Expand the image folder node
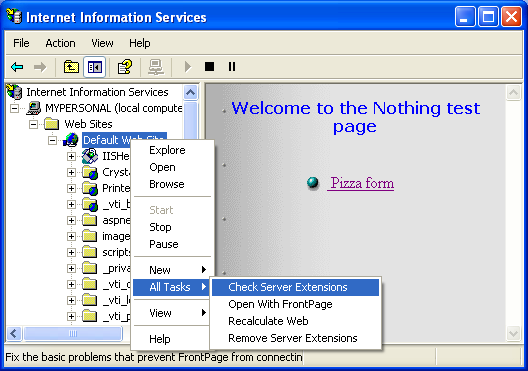528x371 pixels. click(71, 236)
